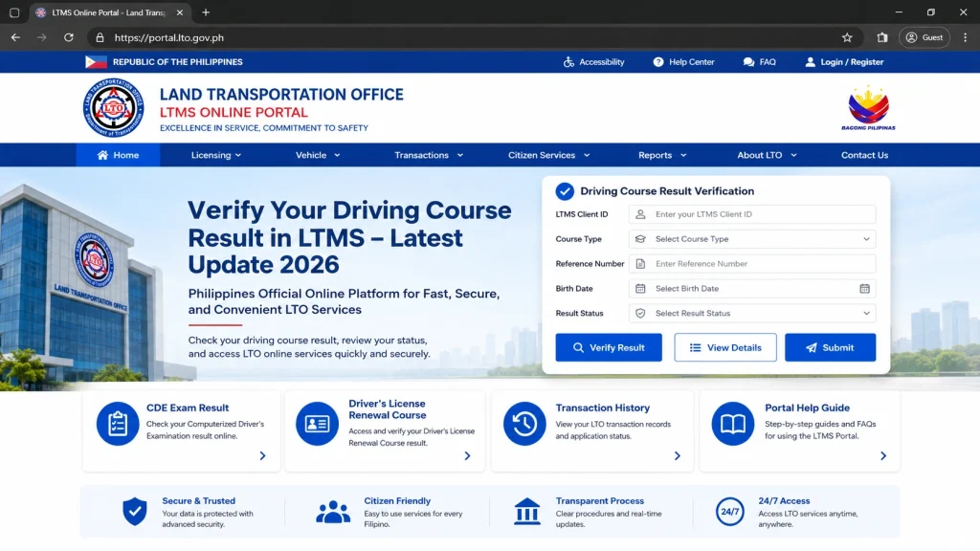Screen dimensions: 980x551
Task: Expand the Licensing menu
Action: coord(216,155)
